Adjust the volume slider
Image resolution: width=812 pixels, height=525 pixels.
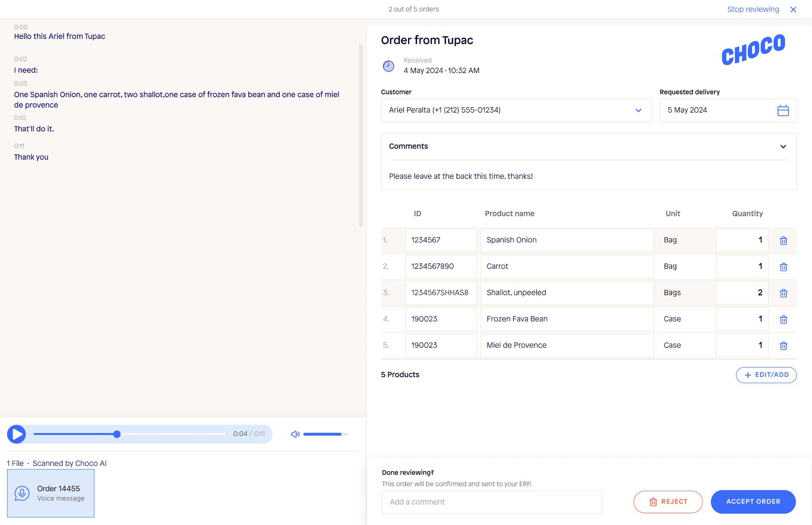click(x=325, y=434)
